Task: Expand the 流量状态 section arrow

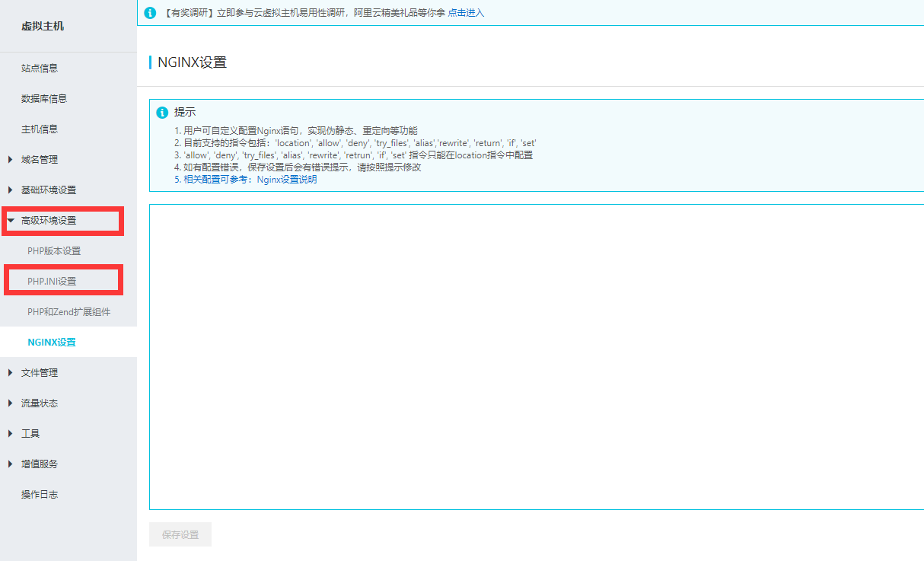Action: (10, 403)
